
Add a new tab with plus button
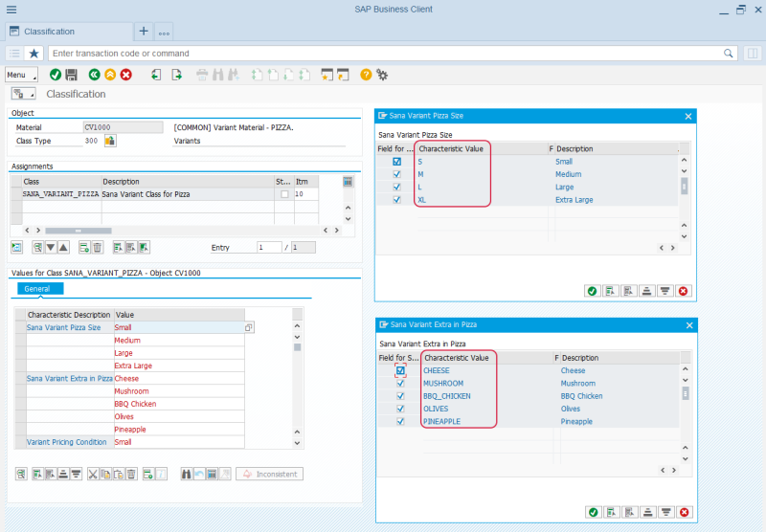click(144, 32)
